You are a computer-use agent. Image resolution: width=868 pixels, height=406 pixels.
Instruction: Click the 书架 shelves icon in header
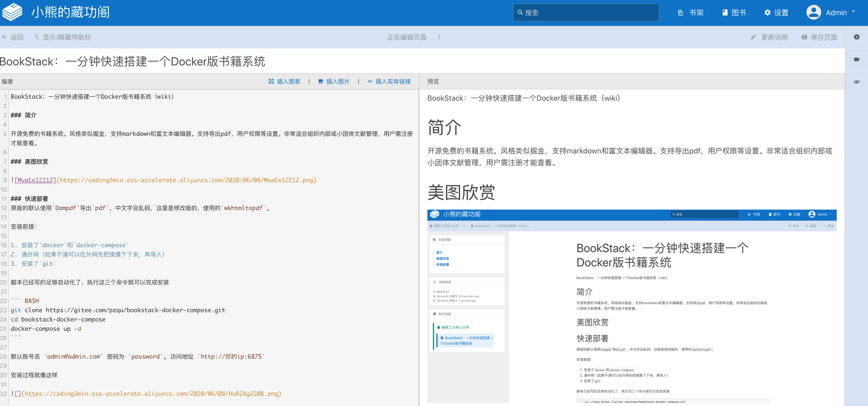[x=680, y=13]
